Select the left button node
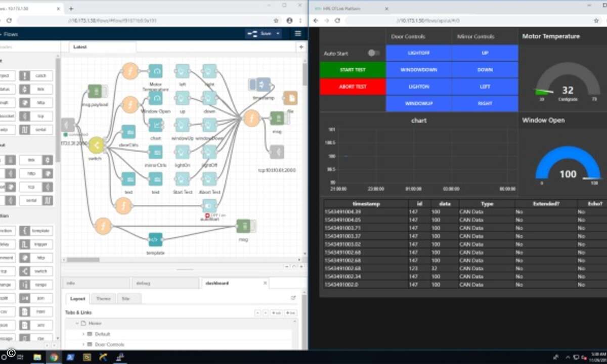607x364 pixels. point(182,71)
